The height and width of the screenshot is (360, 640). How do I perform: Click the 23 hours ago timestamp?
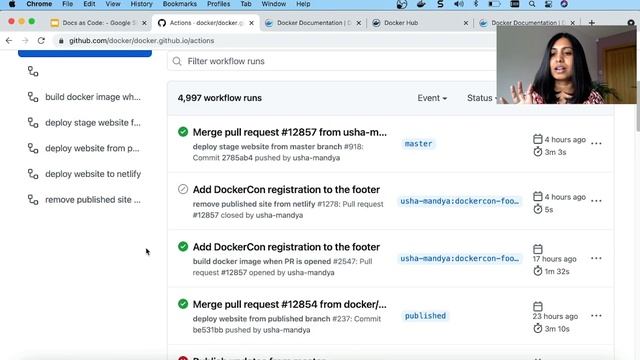tap(555, 316)
